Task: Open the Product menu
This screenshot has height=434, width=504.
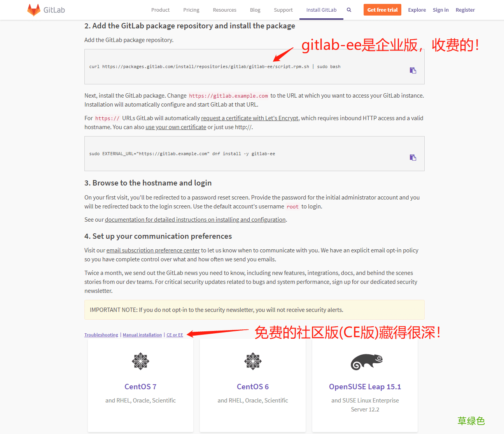Action: pos(160,10)
